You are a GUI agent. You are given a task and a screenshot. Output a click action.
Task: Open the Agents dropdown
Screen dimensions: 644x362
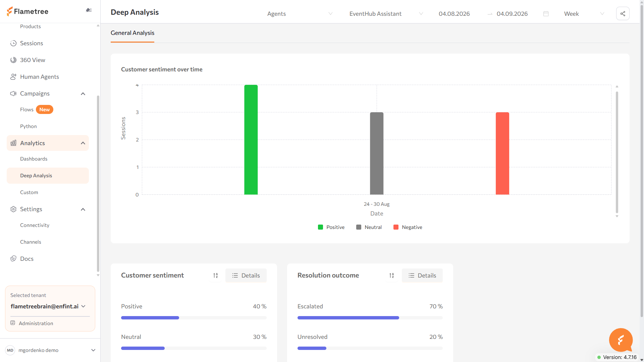tap(300, 14)
